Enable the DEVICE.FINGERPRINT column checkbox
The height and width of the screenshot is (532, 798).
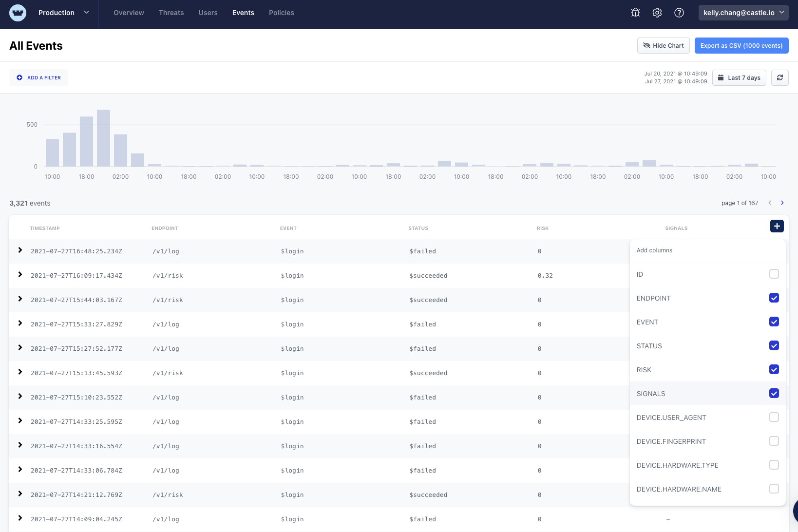(x=774, y=441)
